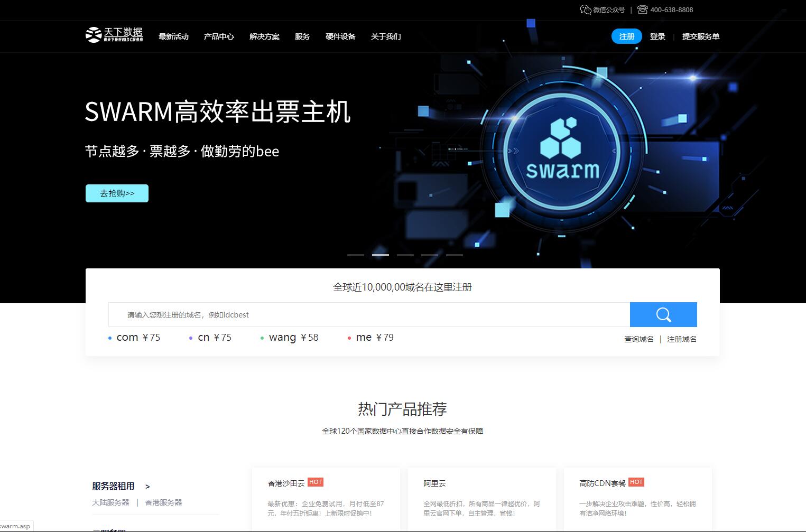
Task: Click the 微信公众号 text link
Action: click(x=609, y=10)
